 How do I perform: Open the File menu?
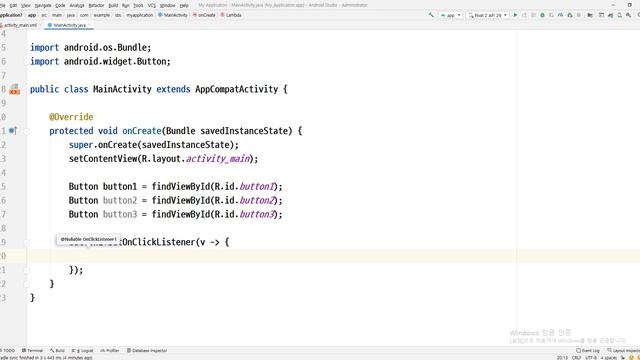click(2, 5)
